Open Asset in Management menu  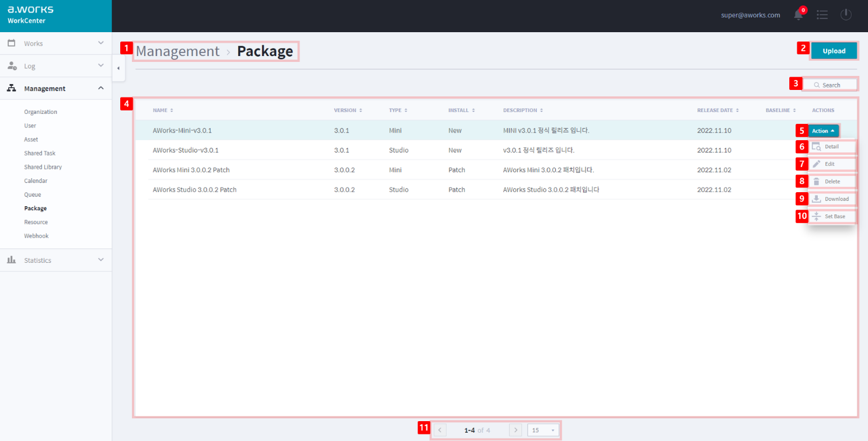(31, 140)
